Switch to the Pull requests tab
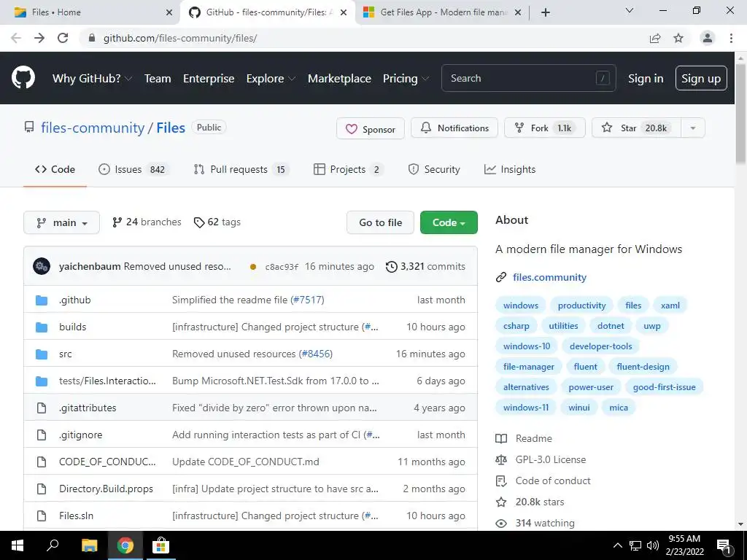 click(x=241, y=169)
